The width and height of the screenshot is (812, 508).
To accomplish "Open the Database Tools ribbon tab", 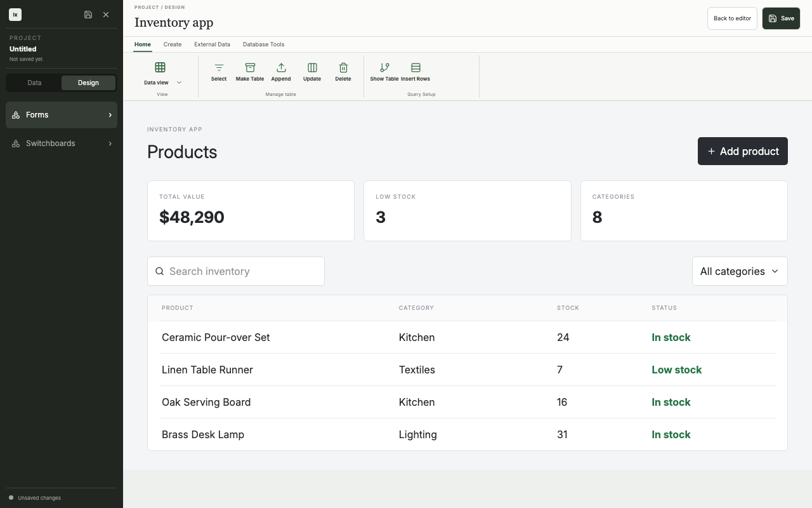I will click(x=263, y=44).
